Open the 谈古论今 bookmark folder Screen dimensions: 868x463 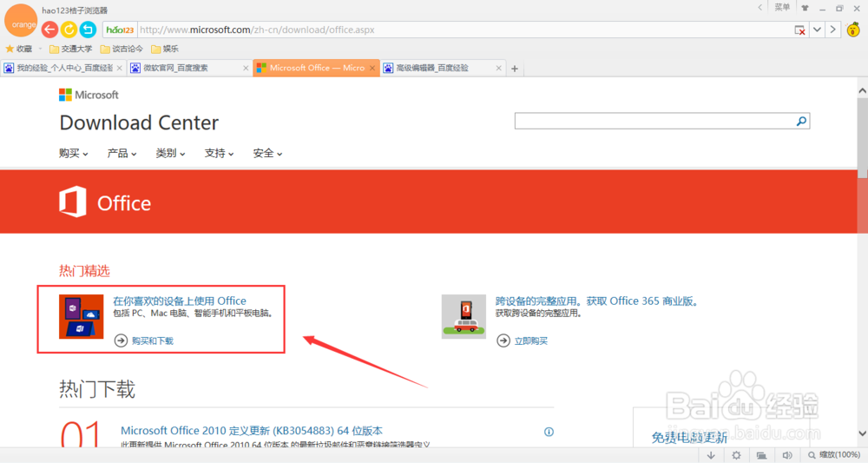(x=122, y=49)
